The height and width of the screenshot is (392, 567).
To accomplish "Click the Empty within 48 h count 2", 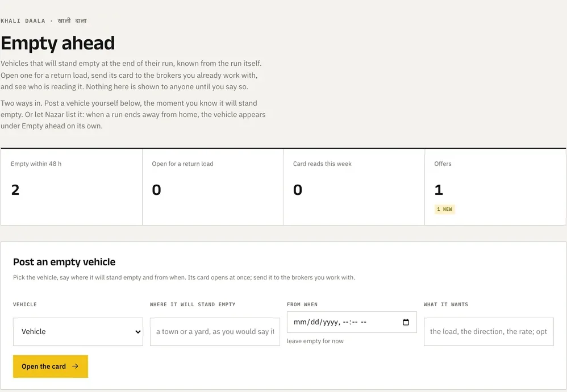I will 15,190.
